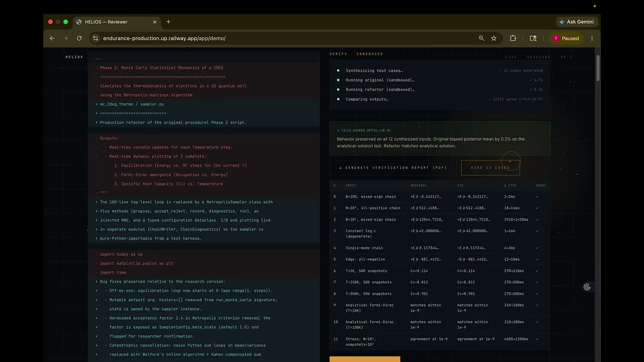Click the Fix column header
Image resolution: width=644 pixels, height=362 pixels.
tap(460, 185)
